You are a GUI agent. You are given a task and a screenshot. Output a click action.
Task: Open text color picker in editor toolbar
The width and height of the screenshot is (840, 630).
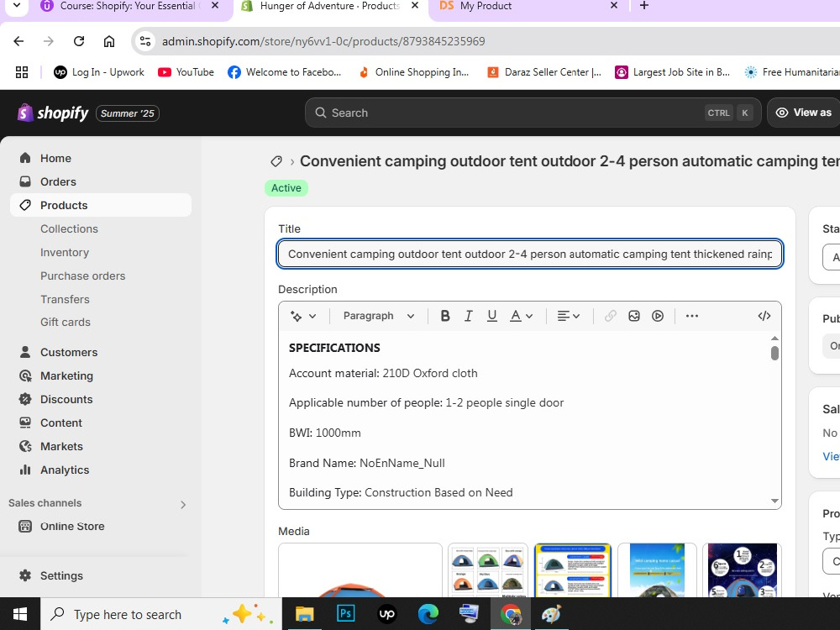coord(521,316)
